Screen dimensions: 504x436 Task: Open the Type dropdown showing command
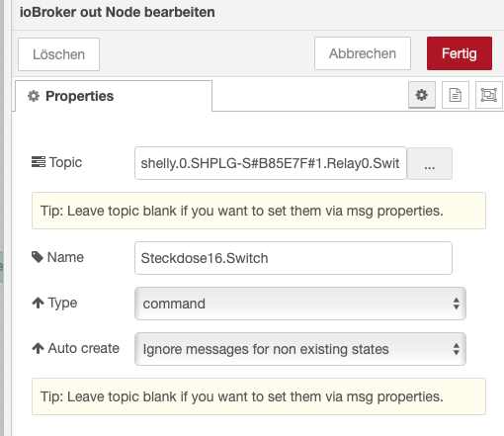[x=300, y=304]
